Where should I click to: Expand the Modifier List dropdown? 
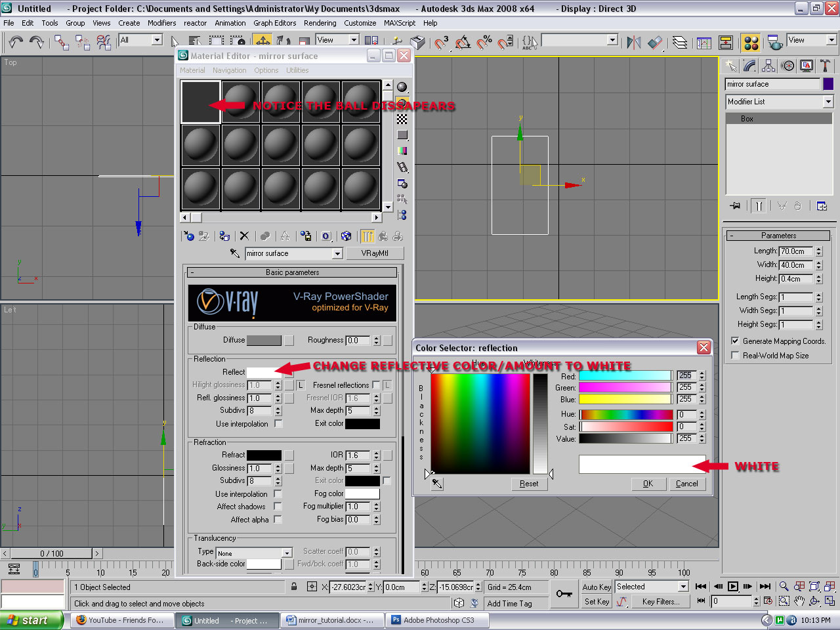[x=828, y=102]
